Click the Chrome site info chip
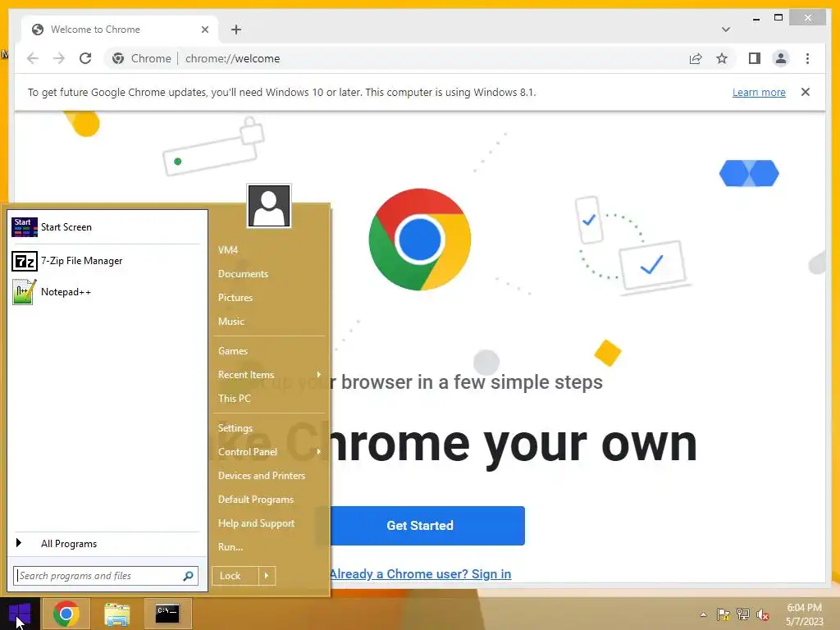 (141, 58)
